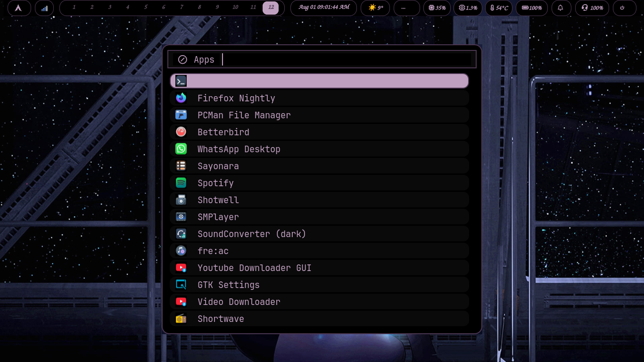
Task: Click the SoundConverter (dark) icon
Action: (181, 234)
